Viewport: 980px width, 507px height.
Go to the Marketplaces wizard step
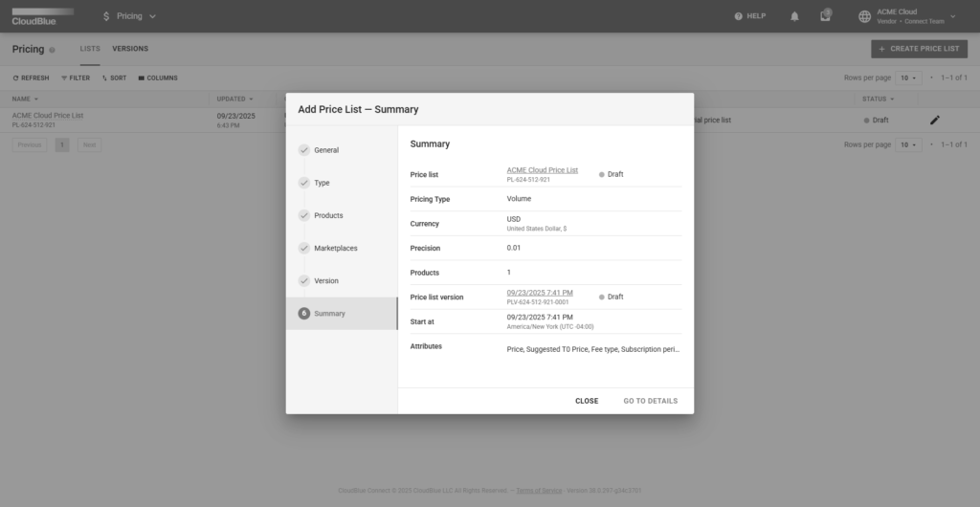[335, 248]
